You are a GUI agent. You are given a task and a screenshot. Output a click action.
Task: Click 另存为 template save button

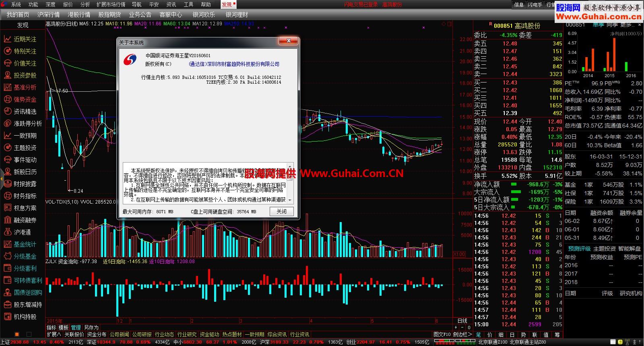(91, 327)
